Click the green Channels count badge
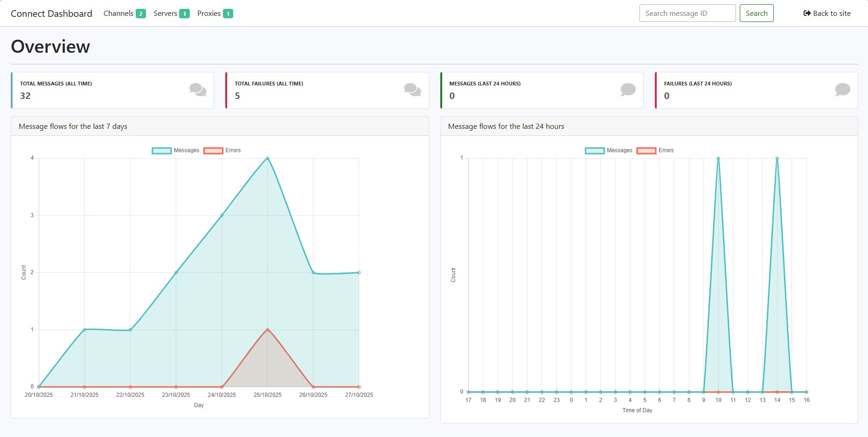Image resolution: width=868 pixels, height=437 pixels. pyautogui.click(x=141, y=14)
